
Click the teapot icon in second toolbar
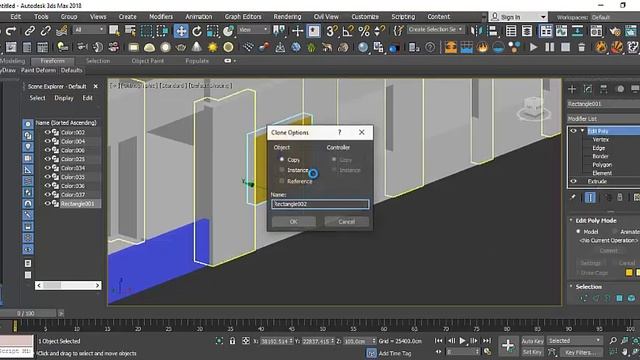click(181, 47)
